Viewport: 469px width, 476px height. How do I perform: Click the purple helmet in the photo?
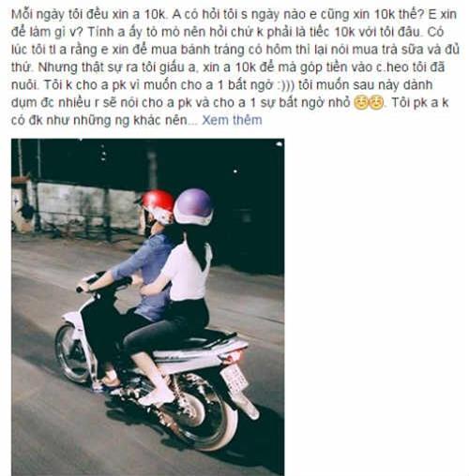pyautogui.click(x=193, y=206)
